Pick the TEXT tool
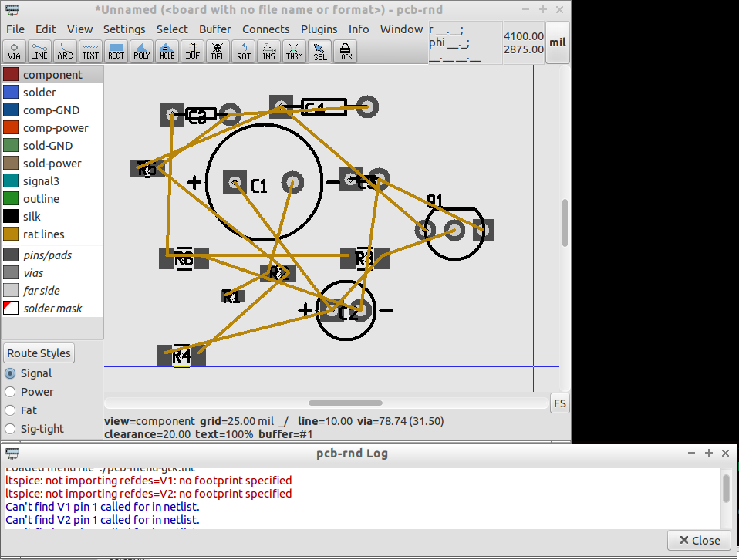The width and height of the screenshot is (739, 560). click(90, 51)
